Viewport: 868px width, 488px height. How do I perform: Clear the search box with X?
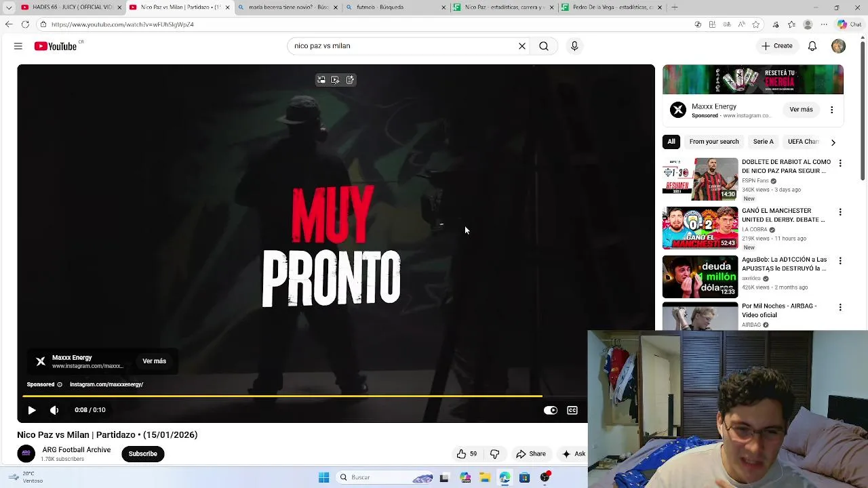tap(522, 46)
